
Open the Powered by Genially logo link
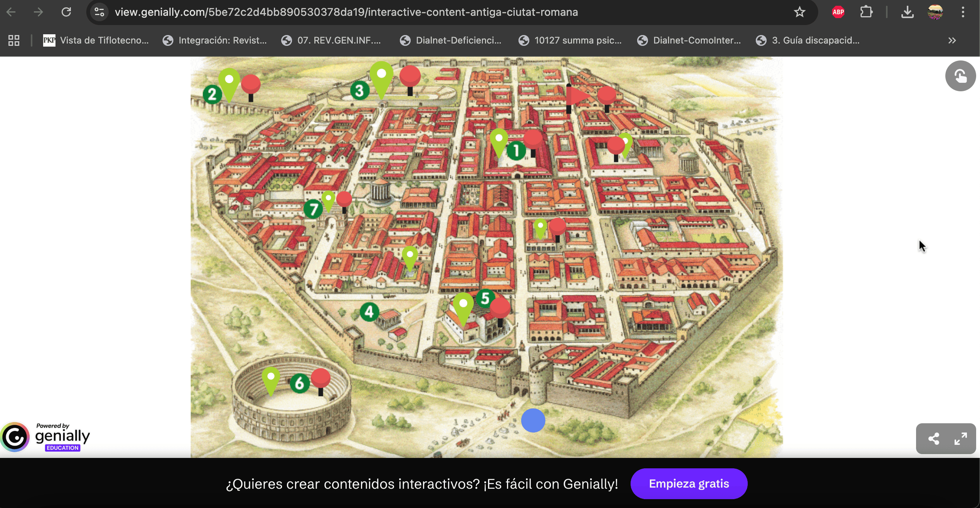[46, 437]
